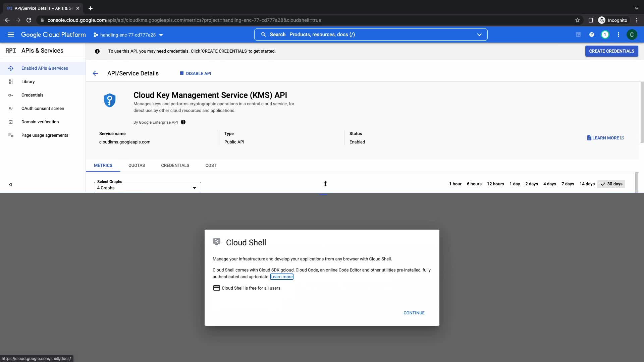Open the three-dot settings menu in header

point(618,35)
